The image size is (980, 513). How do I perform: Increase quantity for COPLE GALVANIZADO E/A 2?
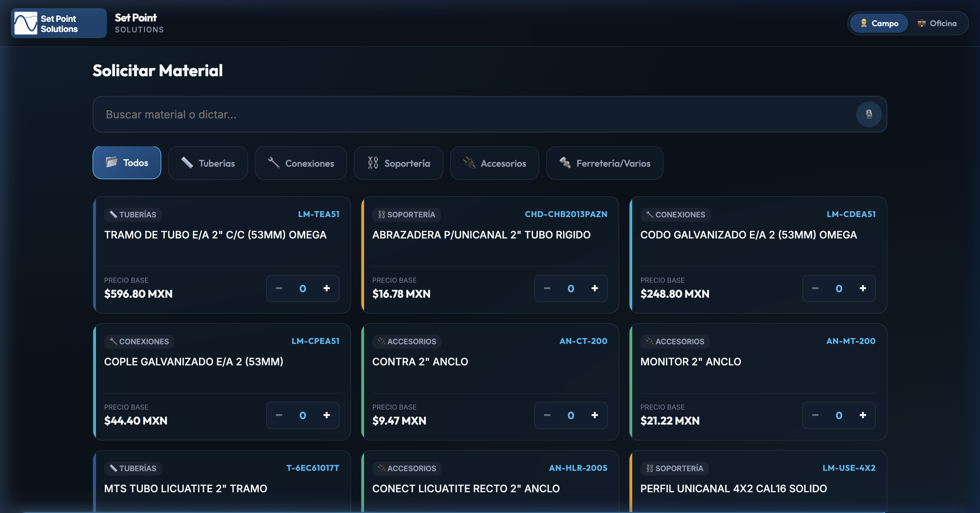(326, 415)
